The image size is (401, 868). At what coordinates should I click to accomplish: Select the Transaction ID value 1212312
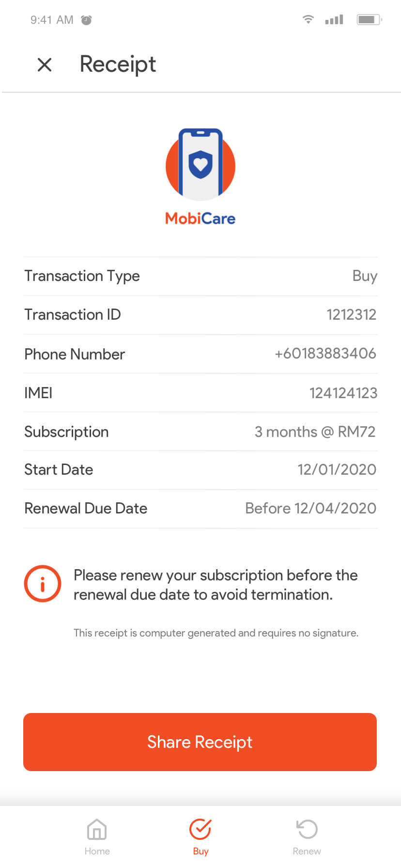(352, 315)
